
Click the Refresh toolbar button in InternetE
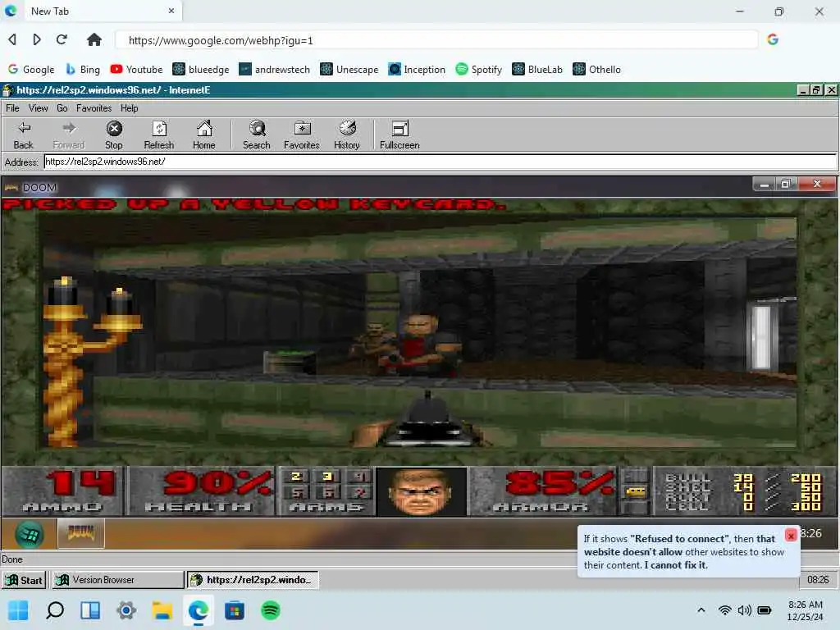[159, 135]
